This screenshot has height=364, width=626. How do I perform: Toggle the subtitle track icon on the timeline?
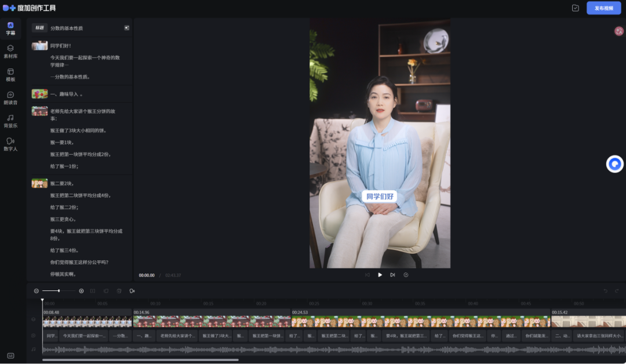(34, 336)
